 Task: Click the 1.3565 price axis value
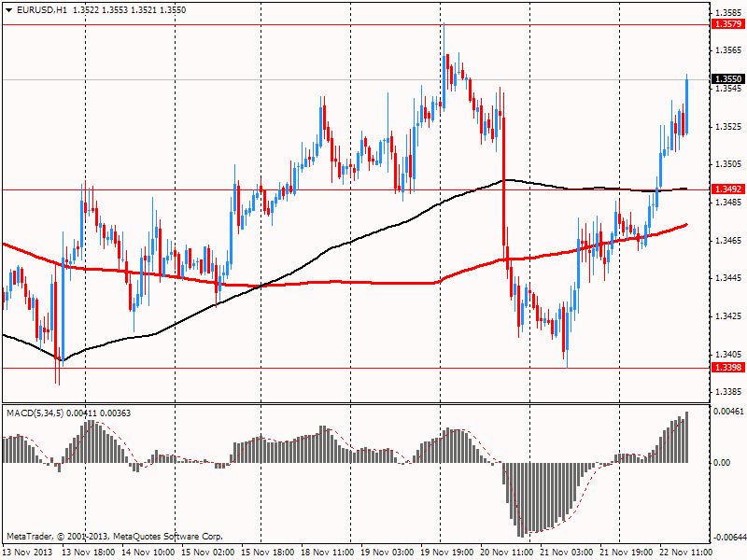click(726, 50)
